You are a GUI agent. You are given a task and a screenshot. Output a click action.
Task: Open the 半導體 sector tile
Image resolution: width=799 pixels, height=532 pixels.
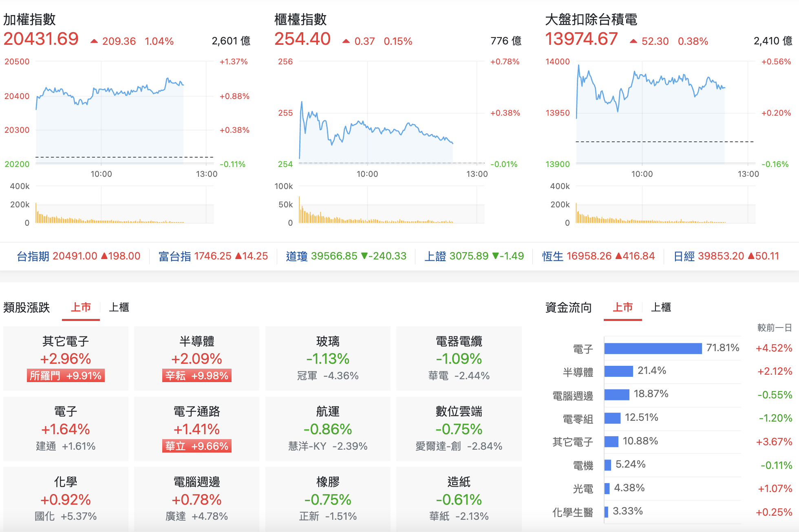196,358
